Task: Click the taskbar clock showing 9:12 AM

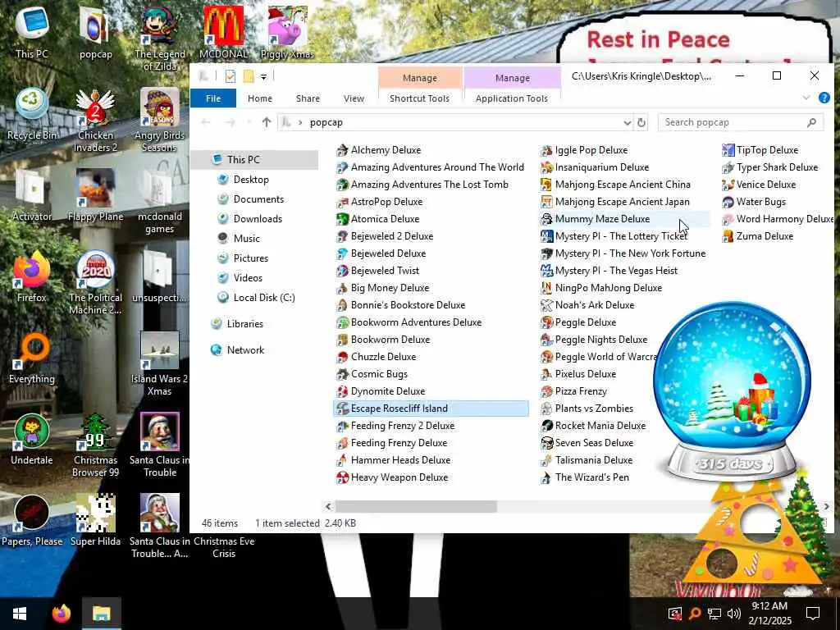Action: click(769, 614)
